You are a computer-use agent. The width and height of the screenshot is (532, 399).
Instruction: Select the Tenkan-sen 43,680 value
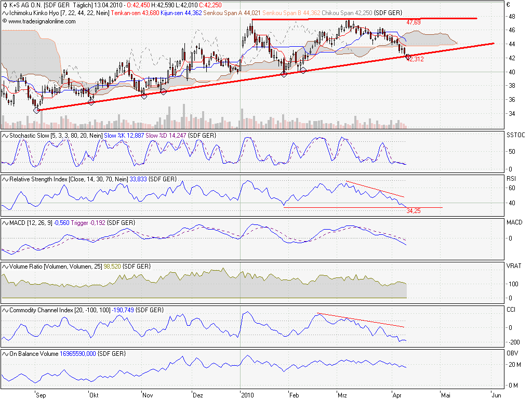(135, 13)
